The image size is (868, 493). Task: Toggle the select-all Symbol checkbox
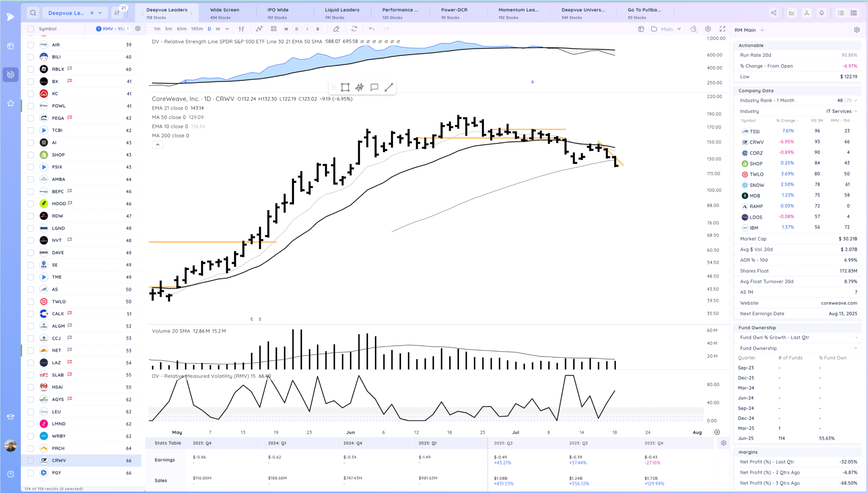[x=31, y=29]
